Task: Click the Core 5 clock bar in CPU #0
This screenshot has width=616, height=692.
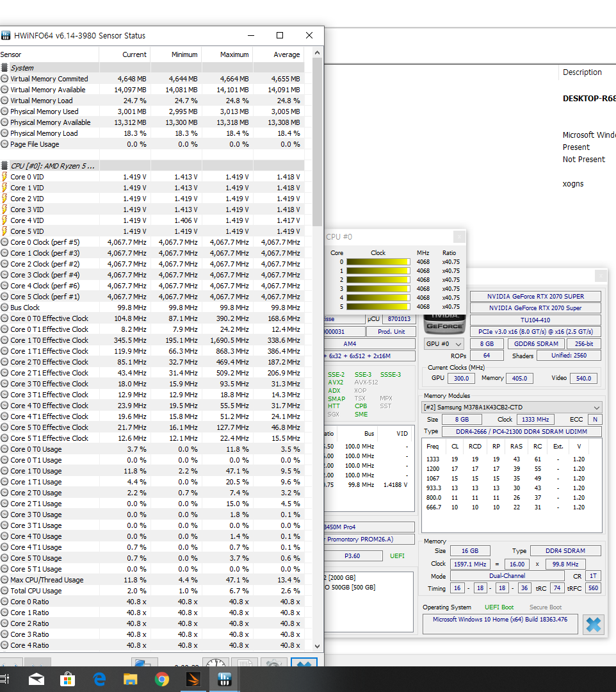Action: [378, 306]
